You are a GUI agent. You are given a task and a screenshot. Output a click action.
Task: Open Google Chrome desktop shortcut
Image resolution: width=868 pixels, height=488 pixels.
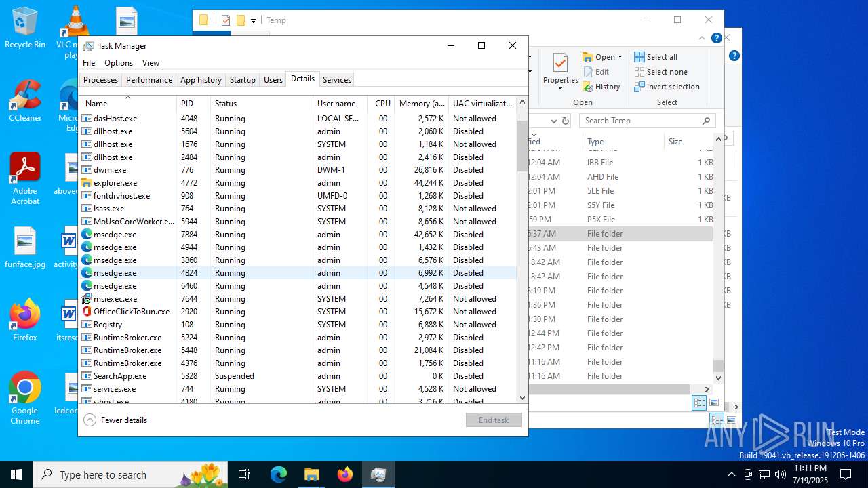[x=25, y=399]
